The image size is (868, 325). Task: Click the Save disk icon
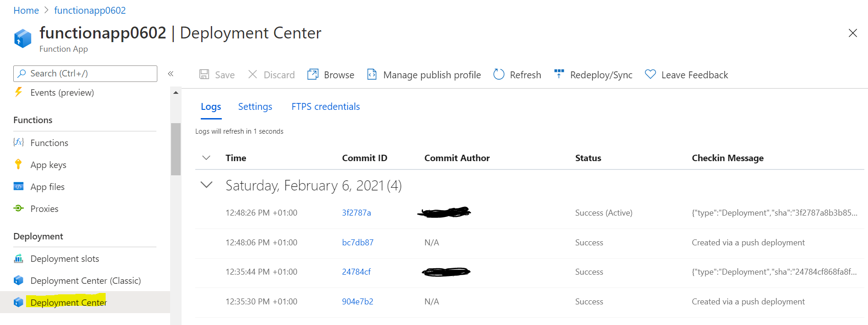tap(204, 75)
